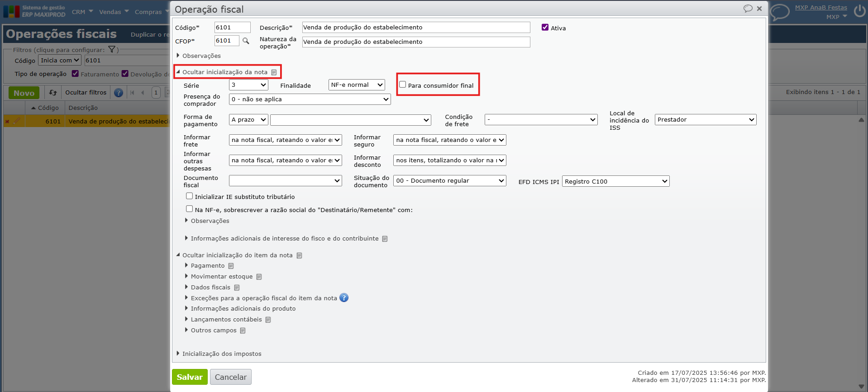Open EFD ICMS IPI dropdown
This screenshot has height=392, width=868.
(615, 181)
